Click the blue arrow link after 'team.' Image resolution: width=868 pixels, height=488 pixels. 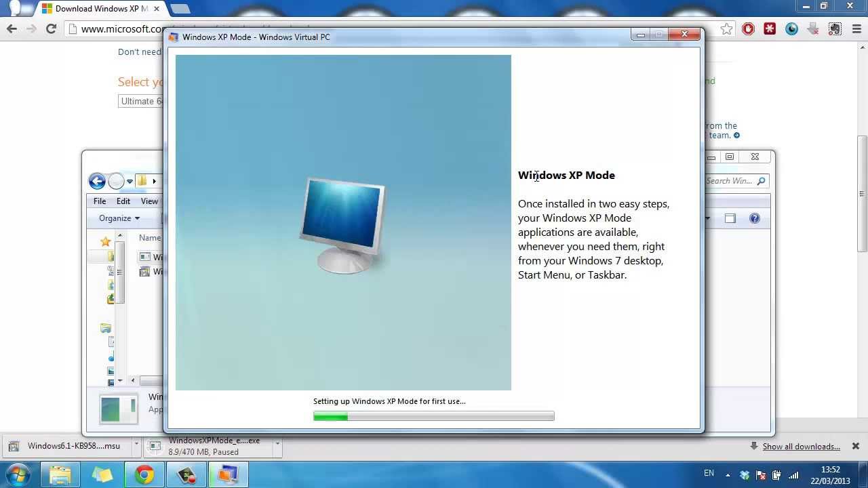pos(736,136)
